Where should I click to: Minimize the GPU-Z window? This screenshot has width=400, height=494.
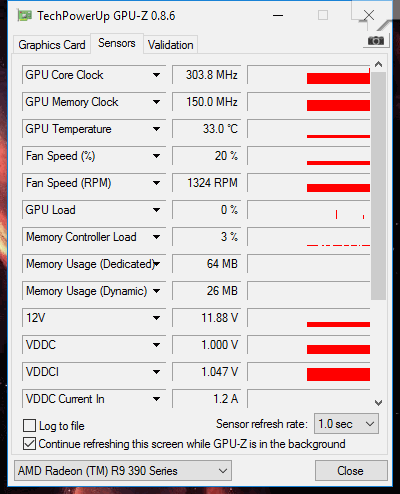coord(278,15)
